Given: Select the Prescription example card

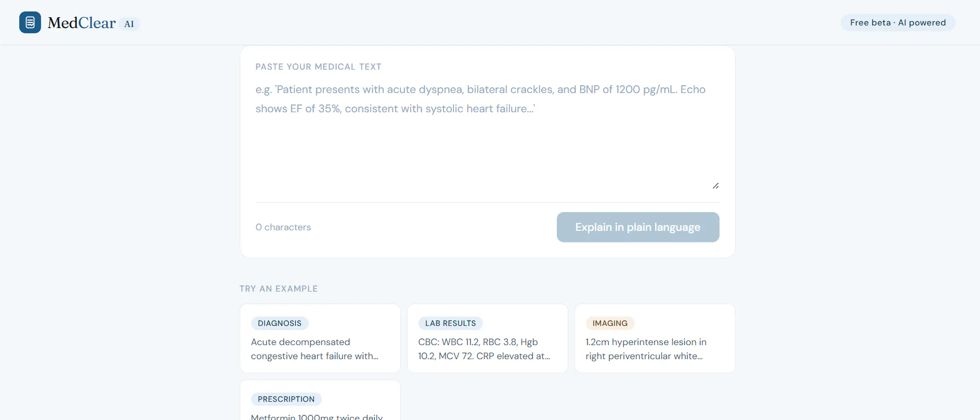Looking at the screenshot, I should [x=320, y=400].
